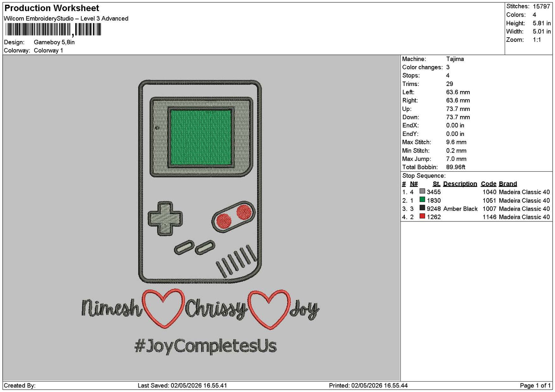
Task: Click the 'Production Worksheet' title
Action: click(x=52, y=8)
